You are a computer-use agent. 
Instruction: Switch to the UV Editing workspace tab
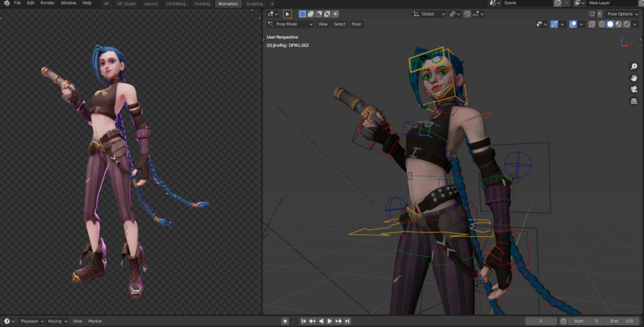point(176,4)
